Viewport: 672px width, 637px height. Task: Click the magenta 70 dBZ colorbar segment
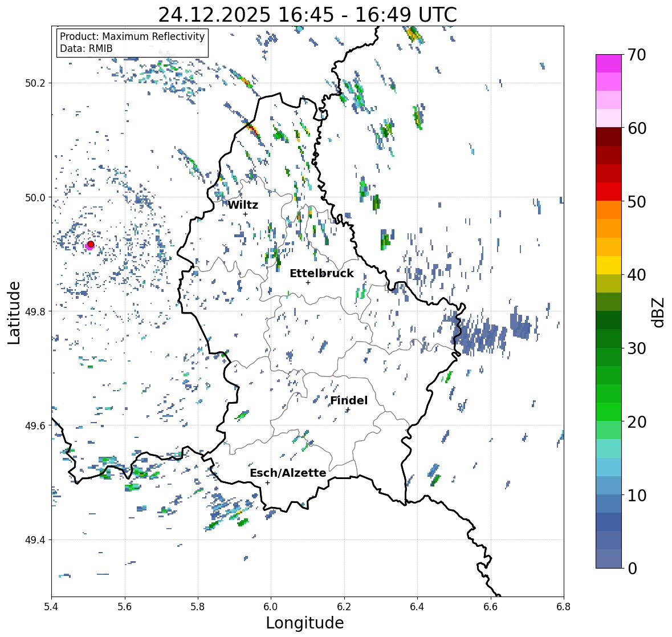pos(609,63)
